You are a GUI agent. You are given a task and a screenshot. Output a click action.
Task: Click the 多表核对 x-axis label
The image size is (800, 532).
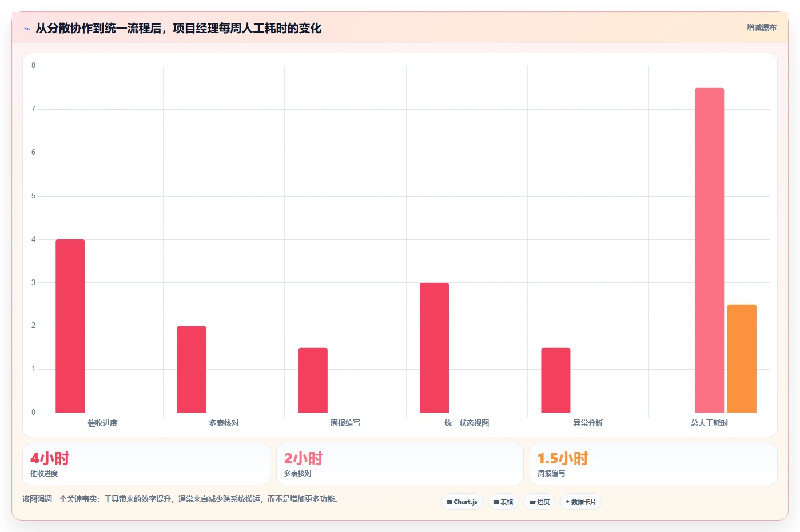pos(224,423)
